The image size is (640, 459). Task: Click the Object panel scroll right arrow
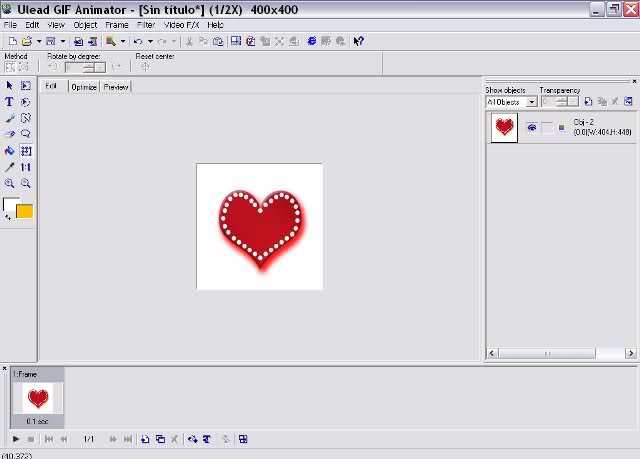point(631,353)
